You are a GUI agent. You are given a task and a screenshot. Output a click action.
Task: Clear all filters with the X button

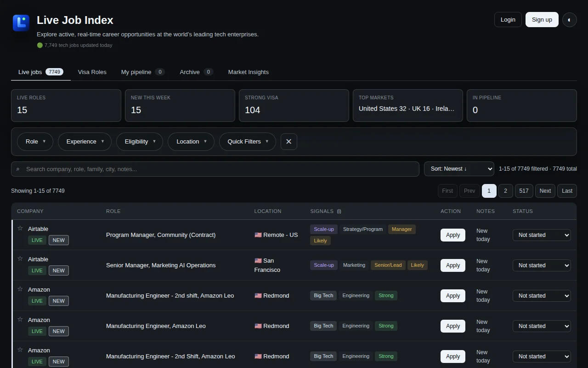[289, 142]
